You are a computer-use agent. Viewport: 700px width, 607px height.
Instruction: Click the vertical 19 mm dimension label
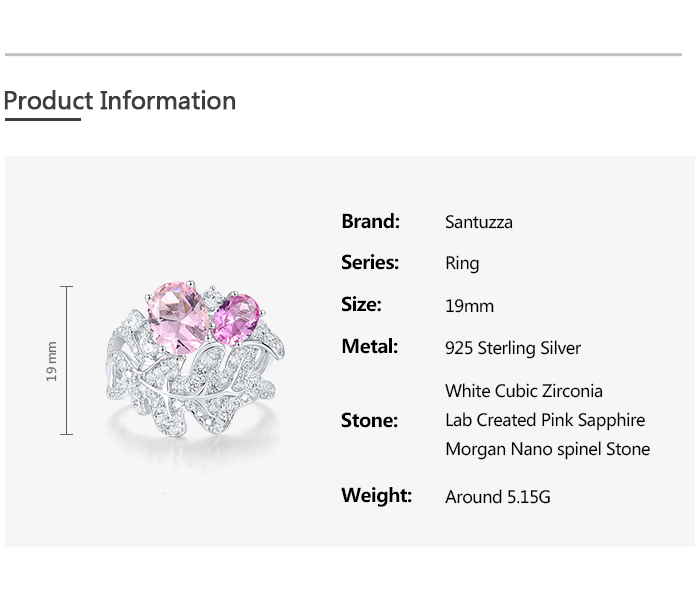52,361
